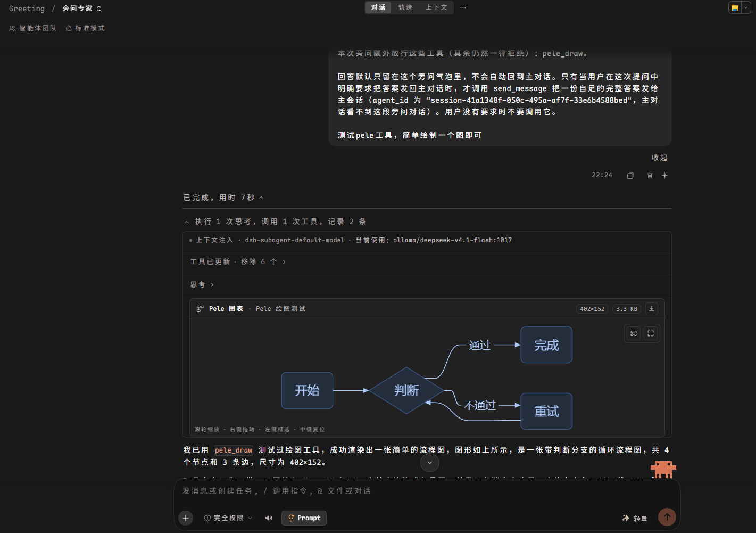This screenshot has height=533, width=756.
Task: Copy the message with the copy icon
Action: coord(630,175)
